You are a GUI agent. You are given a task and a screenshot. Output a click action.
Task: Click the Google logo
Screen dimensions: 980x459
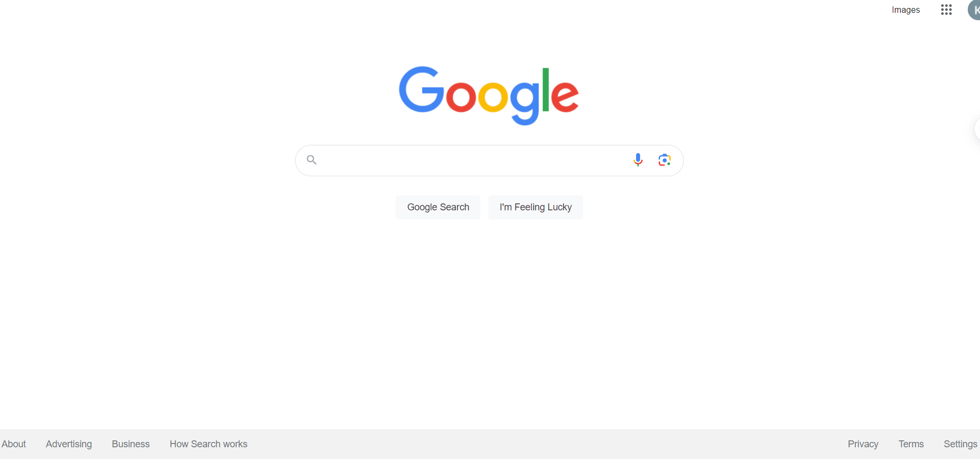489,96
